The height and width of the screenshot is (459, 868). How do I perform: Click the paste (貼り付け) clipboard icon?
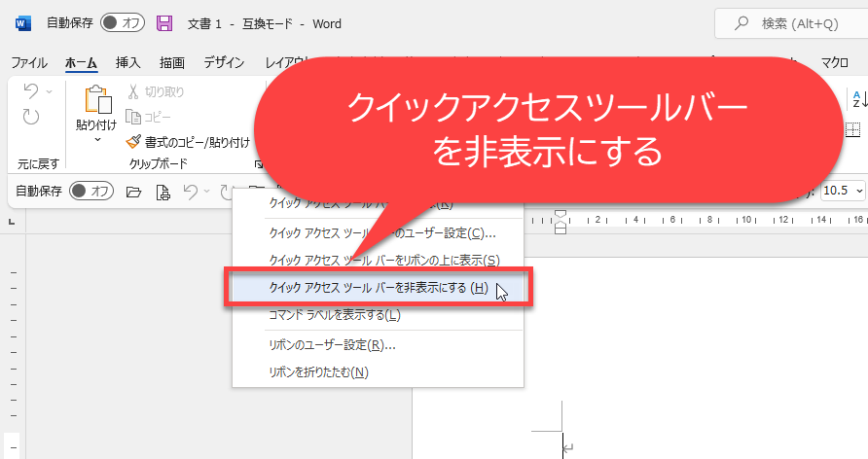(x=96, y=100)
